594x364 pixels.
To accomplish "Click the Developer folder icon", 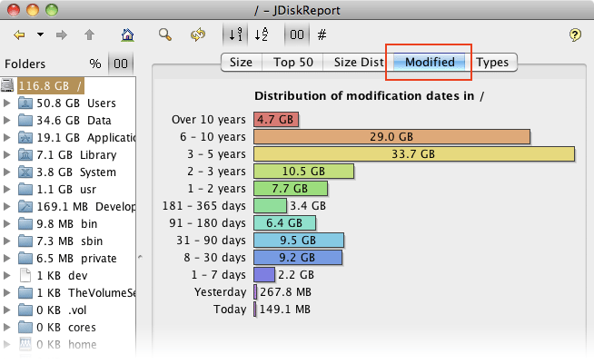I will pos(25,206).
